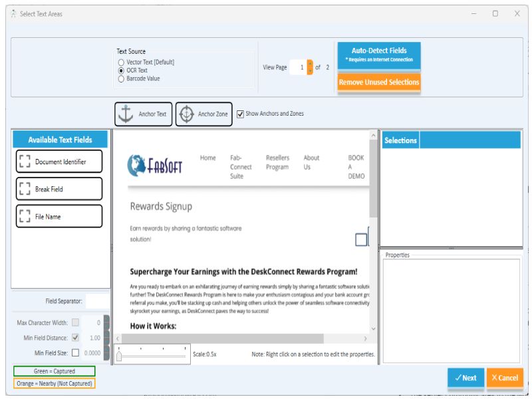Select the Anchor Zone tool
The width and height of the screenshot is (532, 399).
tap(203, 114)
